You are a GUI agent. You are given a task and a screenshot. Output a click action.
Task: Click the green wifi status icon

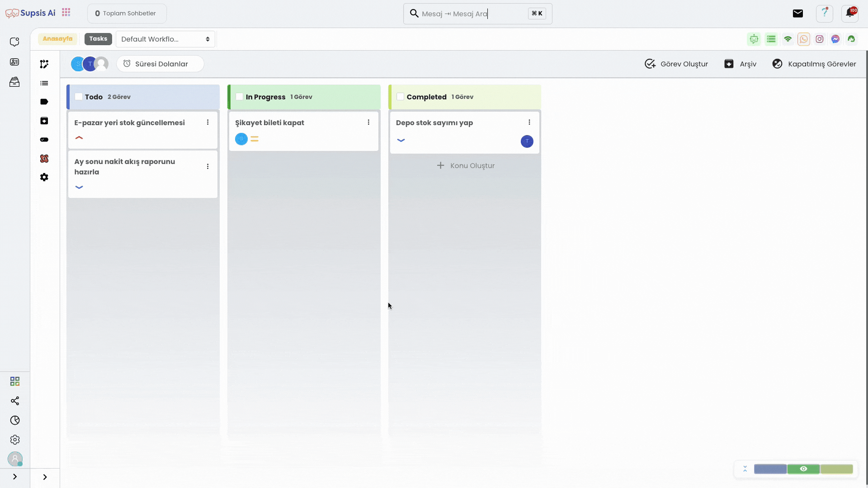[x=788, y=39]
